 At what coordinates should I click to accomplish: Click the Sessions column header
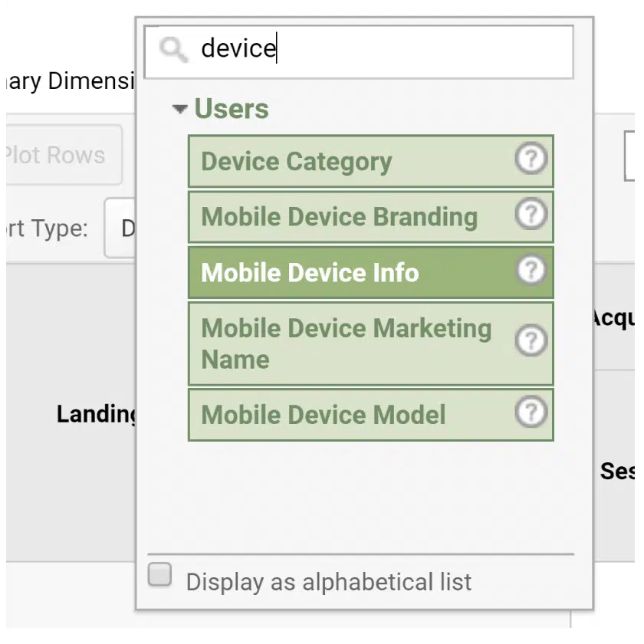click(x=617, y=470)
